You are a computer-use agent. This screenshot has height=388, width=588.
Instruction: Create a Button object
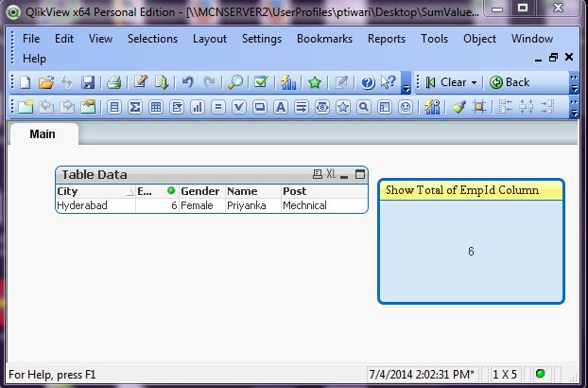point(260,107)
